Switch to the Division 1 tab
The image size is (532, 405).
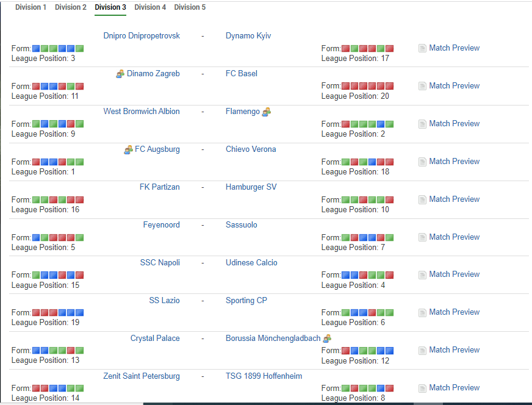[x=31, y=7]
